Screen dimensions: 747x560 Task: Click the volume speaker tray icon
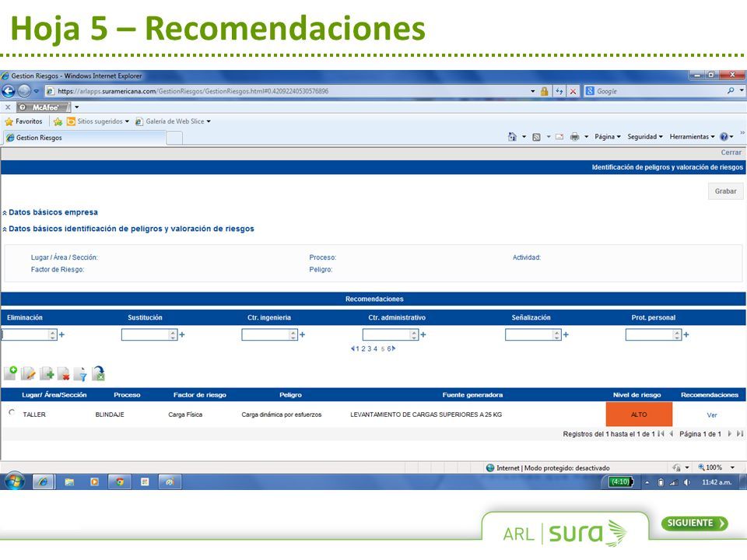(687, 482)
